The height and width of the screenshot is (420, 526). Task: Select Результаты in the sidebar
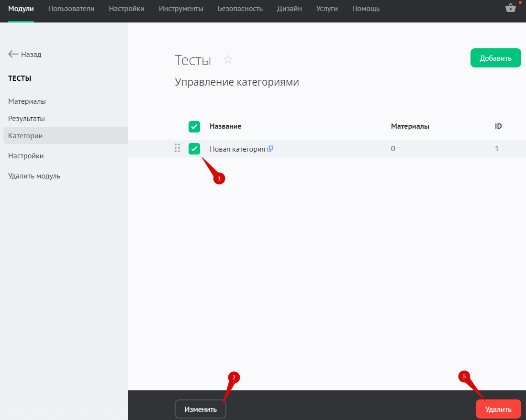click(26, 119)
